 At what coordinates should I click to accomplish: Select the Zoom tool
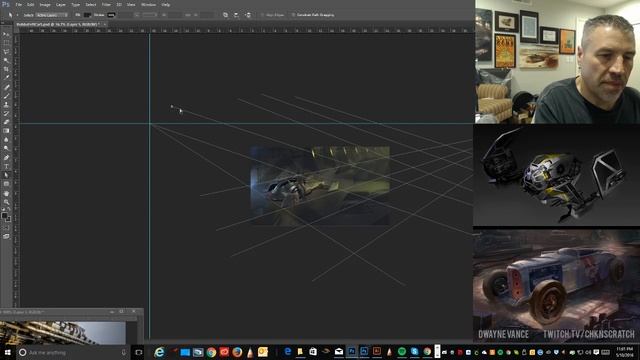[6, 202]
